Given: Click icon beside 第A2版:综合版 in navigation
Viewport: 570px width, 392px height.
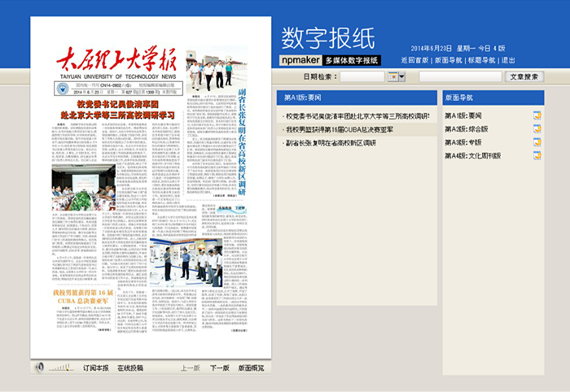Looking at the screenshot, I should click(x=537, y=128).
